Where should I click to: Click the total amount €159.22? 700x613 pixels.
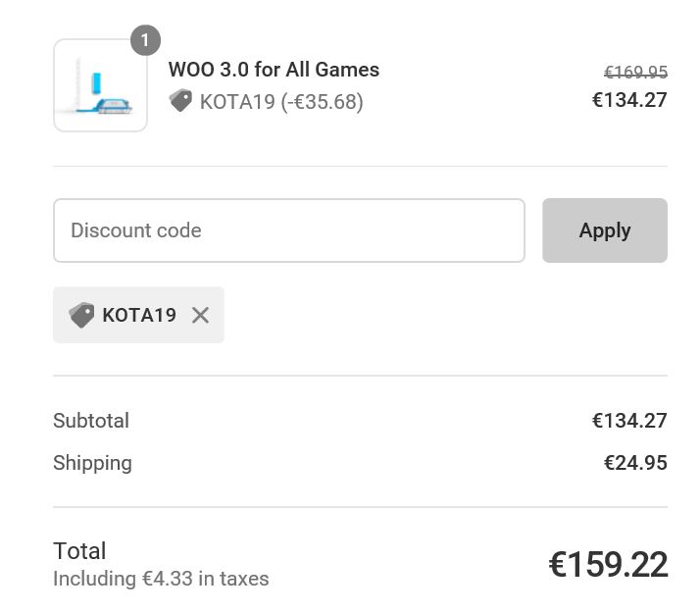608,564
